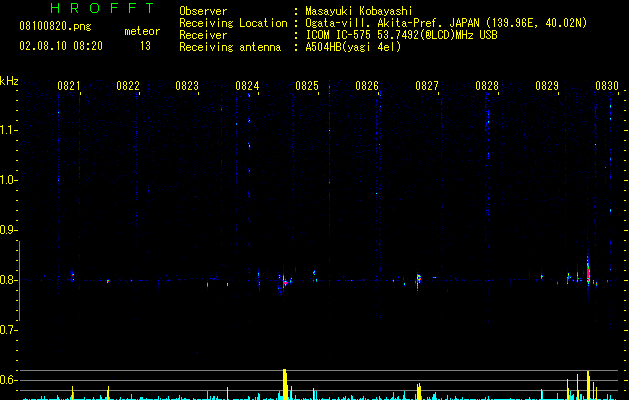Click the 0821 time marker
Viewport: 629px width, 400px height.
click(69, 86)
